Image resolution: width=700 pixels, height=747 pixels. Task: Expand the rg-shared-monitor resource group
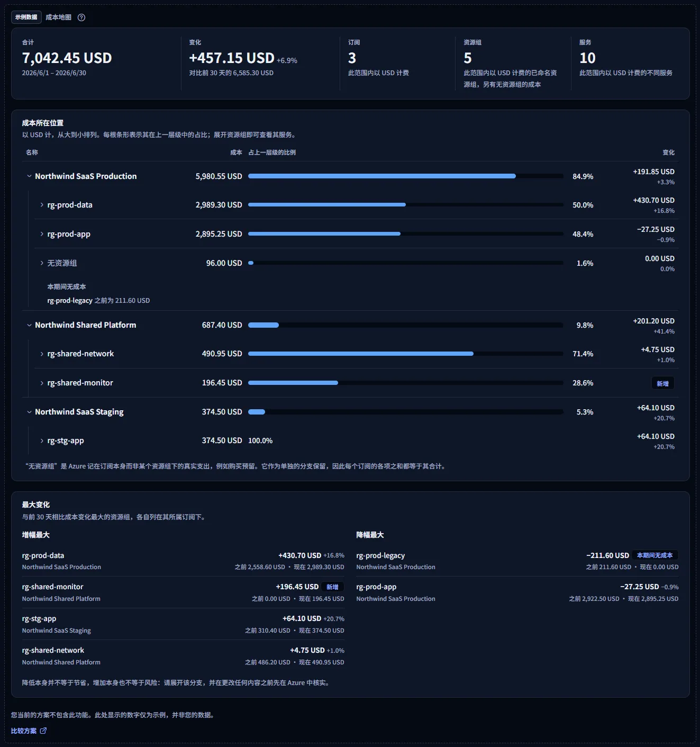(42, 383)
